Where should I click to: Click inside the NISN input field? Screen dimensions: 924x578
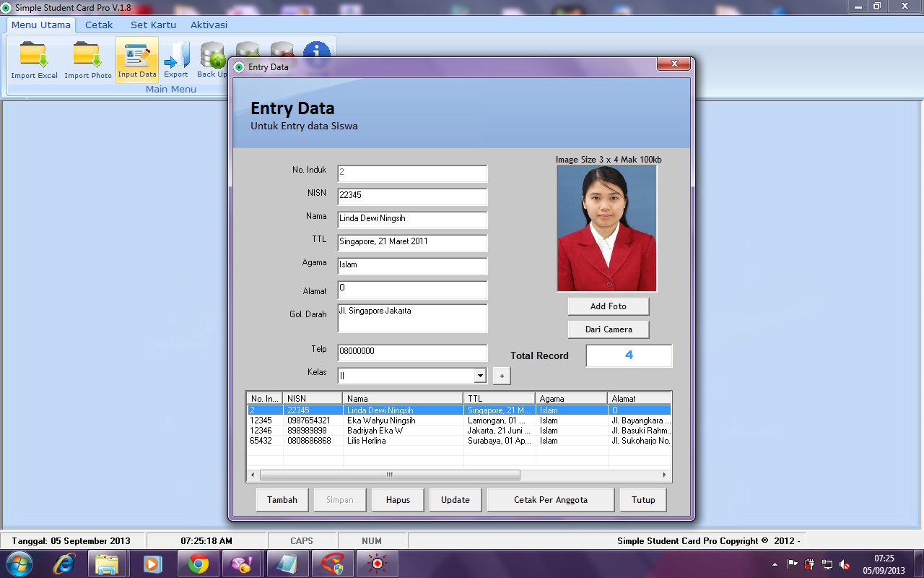coord(411,197)
